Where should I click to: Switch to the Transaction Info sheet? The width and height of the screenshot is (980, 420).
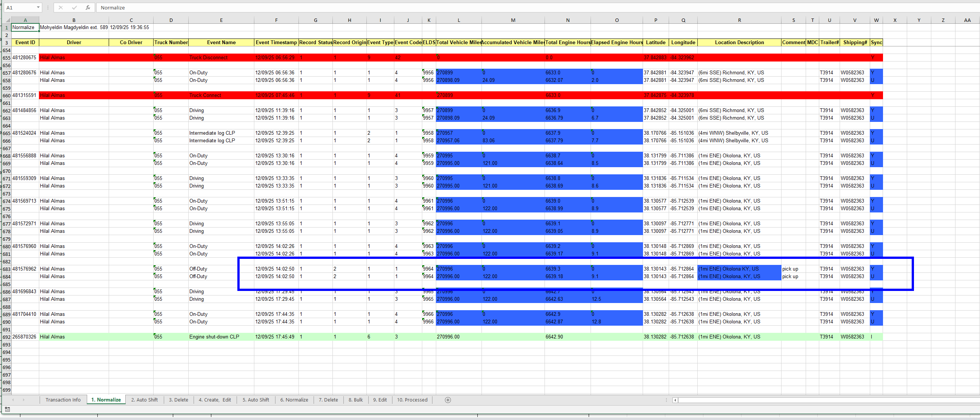(x=63, y=400)
